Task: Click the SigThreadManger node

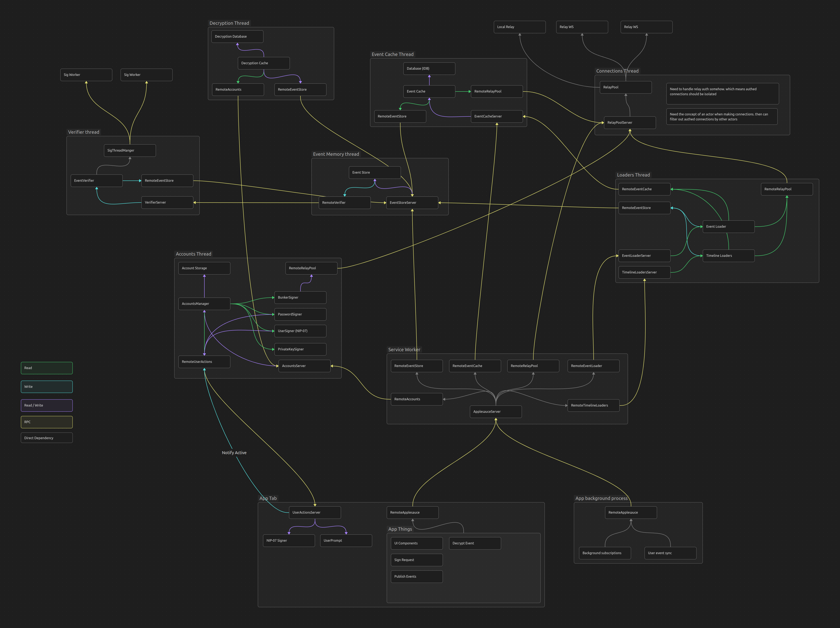Action: pos(130,150)
